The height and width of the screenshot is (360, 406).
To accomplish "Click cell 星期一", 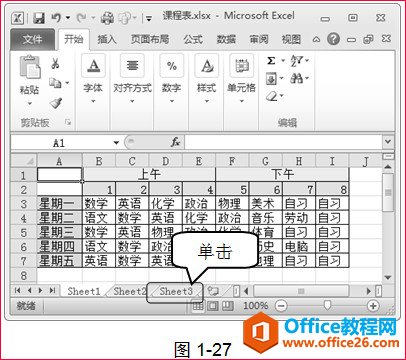I will pos(59,203).
